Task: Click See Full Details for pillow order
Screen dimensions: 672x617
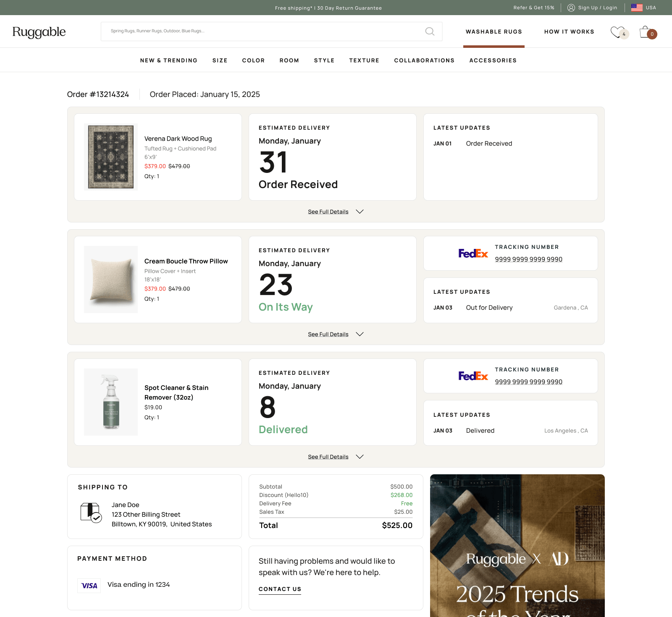Action: [x=328, y=335]
